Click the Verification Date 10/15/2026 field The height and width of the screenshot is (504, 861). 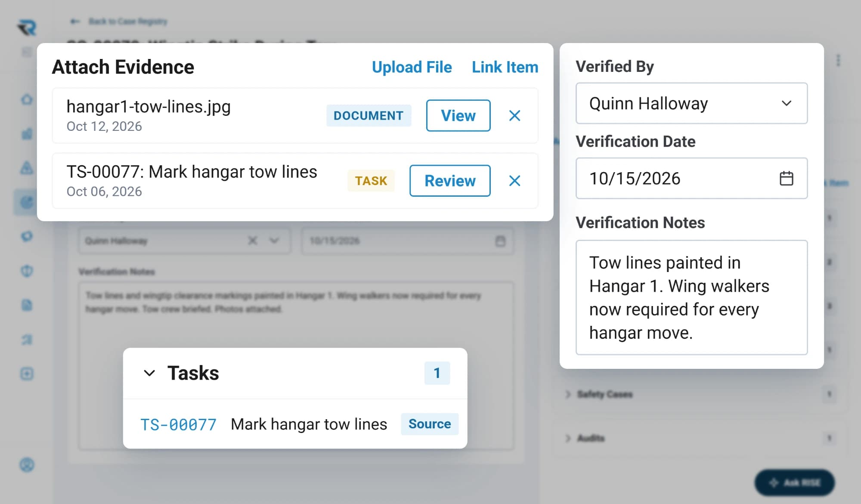click(x=691, y=178)
